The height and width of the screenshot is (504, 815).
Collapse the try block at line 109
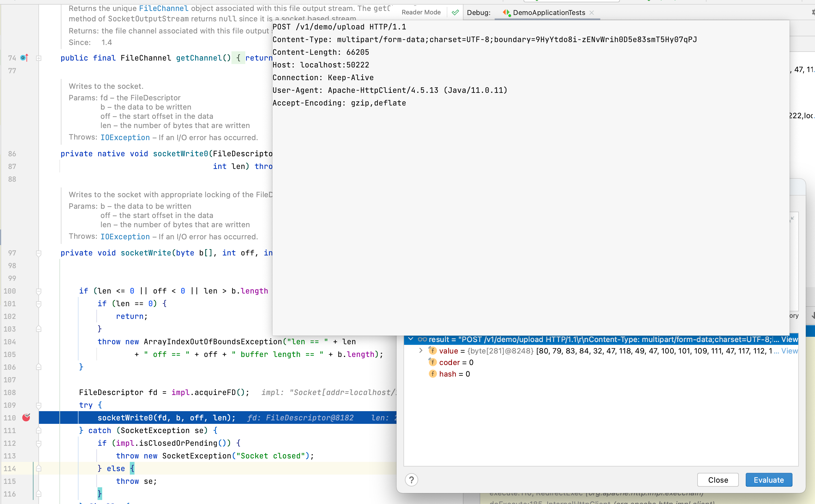coord(39,405)
